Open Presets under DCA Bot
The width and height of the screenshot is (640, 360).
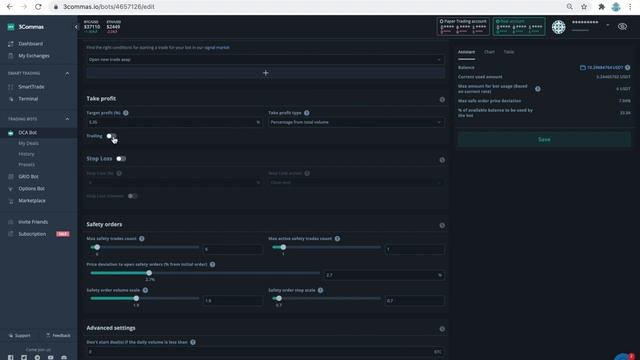click(x=27, y=164)
